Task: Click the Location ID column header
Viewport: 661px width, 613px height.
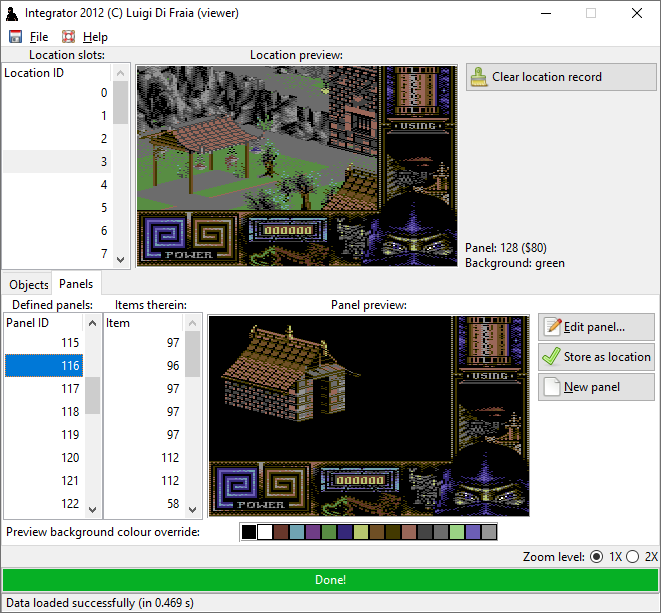Action: coord(57,73)
